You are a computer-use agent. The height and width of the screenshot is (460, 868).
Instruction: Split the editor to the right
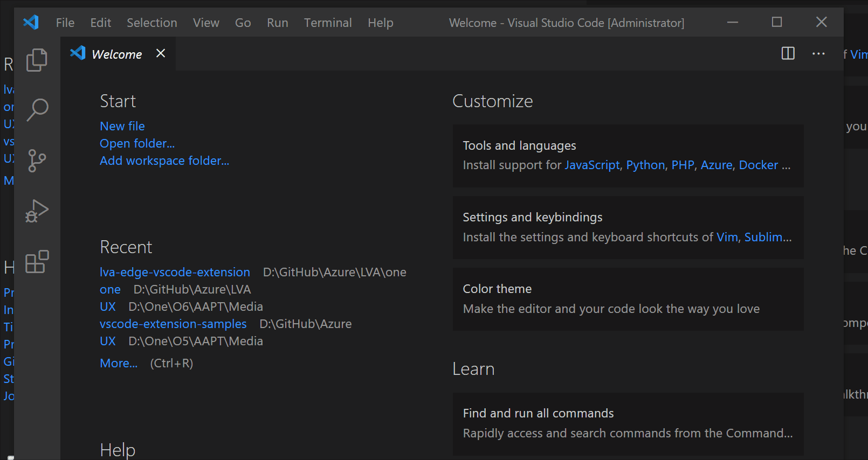click(788, 53)
